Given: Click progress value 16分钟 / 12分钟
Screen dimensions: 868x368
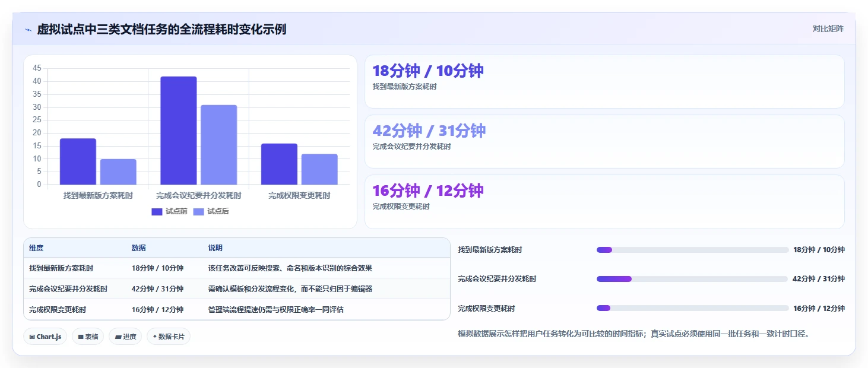Looking at the screenshot, I should point(819,309).
